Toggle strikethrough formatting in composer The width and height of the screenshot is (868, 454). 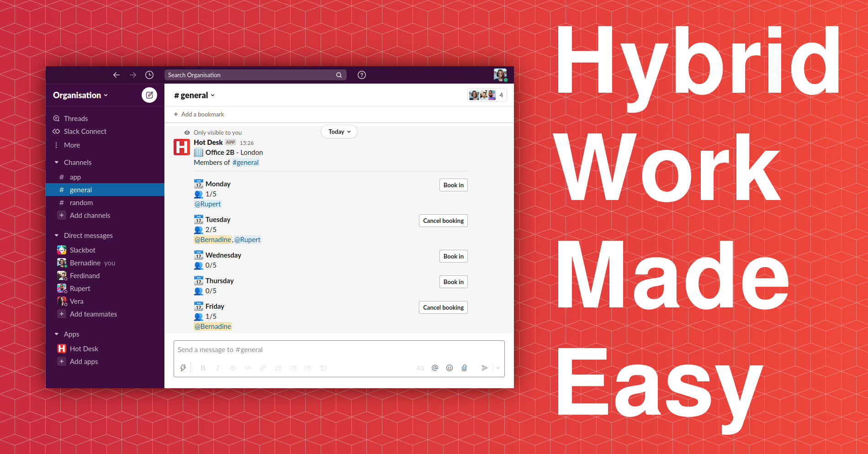(x=233, y=368)
